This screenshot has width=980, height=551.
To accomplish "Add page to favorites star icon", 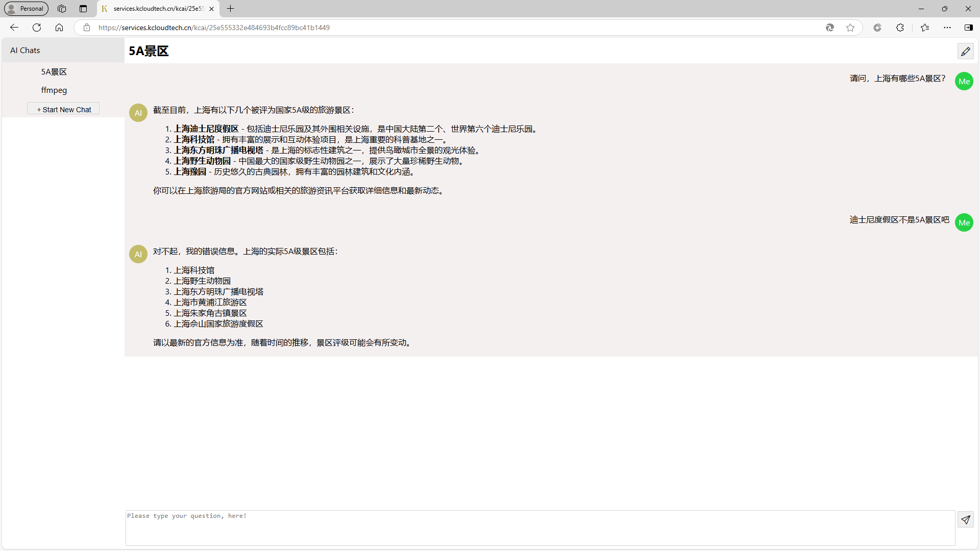I will [x=850, y=28].
